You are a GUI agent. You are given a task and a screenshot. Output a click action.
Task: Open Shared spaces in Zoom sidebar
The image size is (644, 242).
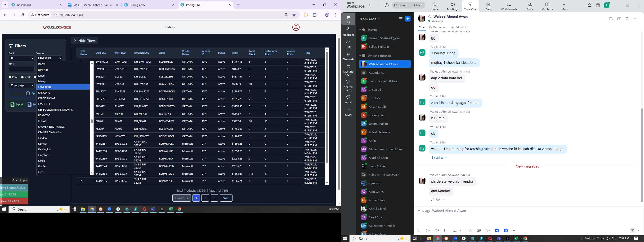348,85
